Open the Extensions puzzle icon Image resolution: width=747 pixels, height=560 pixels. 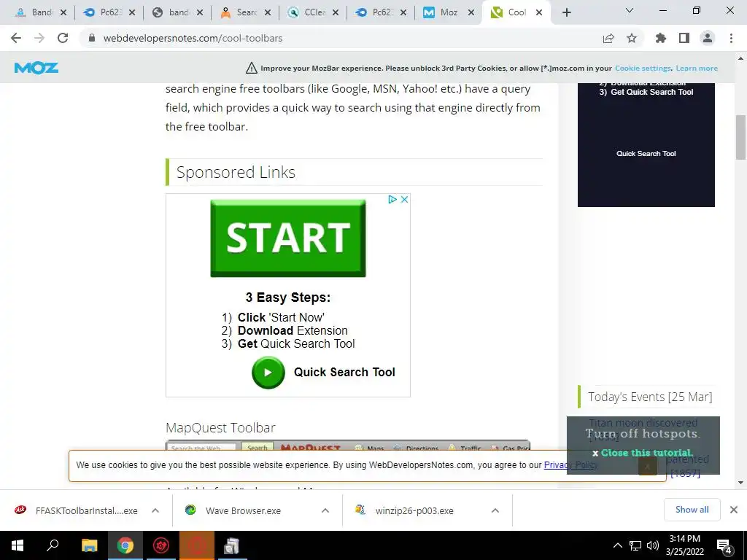(660, 38)
